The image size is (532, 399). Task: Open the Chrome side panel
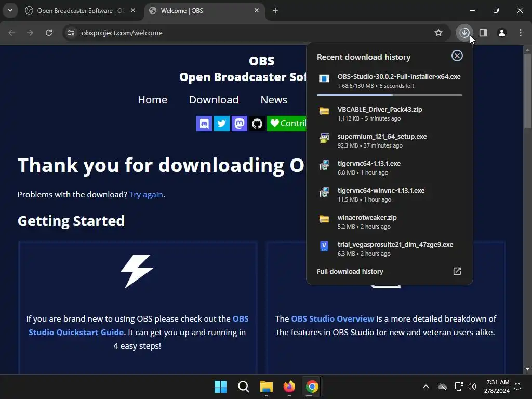(x=483, y=33)
